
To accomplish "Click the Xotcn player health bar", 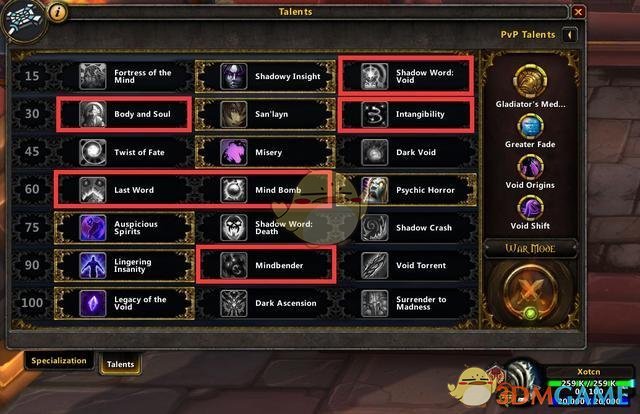I will 589,384.
